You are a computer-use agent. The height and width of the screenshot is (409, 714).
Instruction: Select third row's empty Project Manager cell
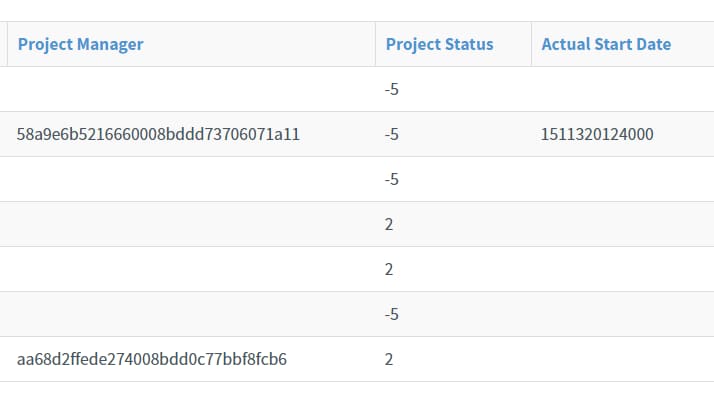191,179
